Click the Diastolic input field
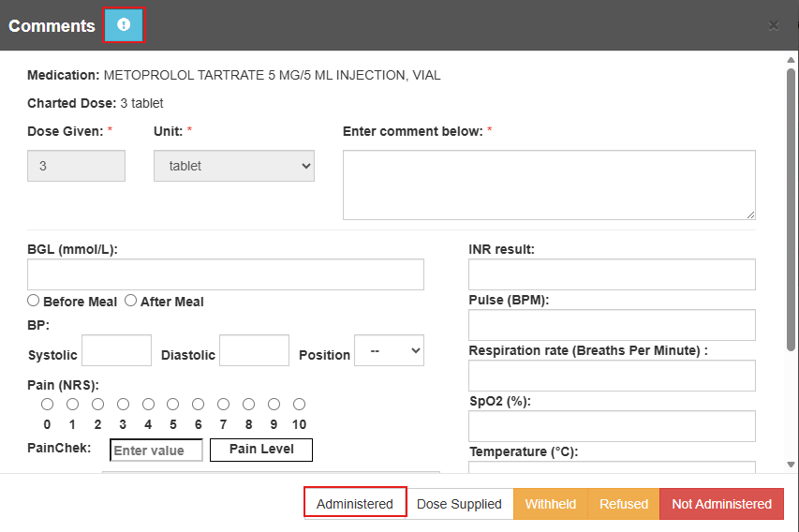The height and width of the screenshot is (532, 799). [x=254, y=350]
